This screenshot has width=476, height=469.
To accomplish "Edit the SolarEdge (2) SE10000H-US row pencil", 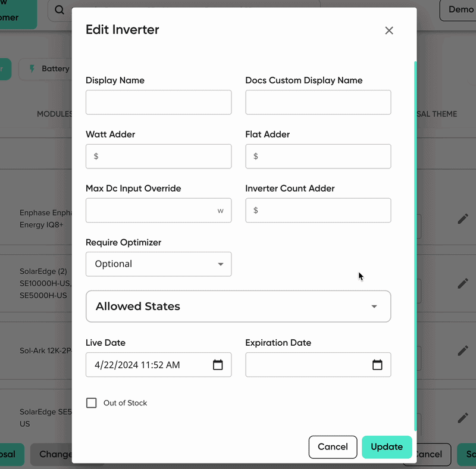I will [x=463, y=283].
